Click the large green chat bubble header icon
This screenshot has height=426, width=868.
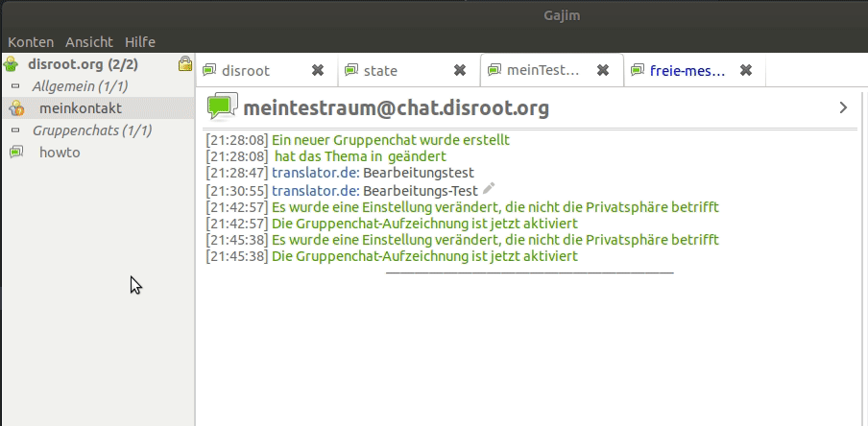pos(222,106)
